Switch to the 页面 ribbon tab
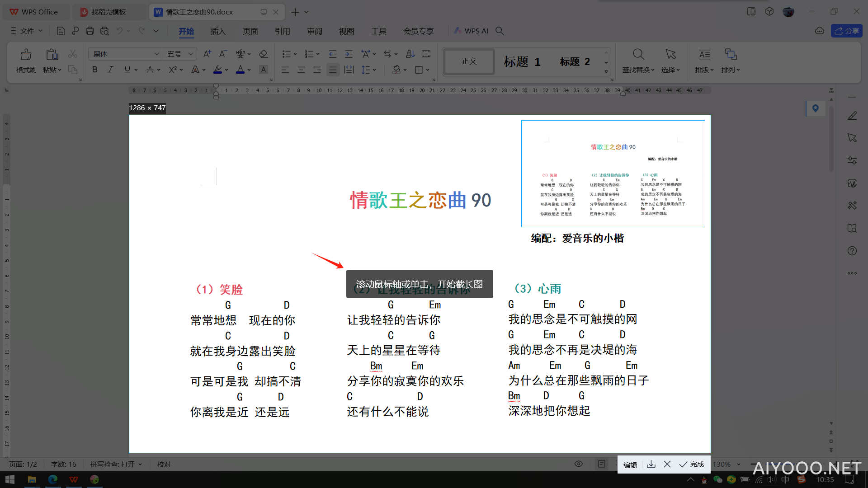The image size is (868, 488). tap(250, 31)
